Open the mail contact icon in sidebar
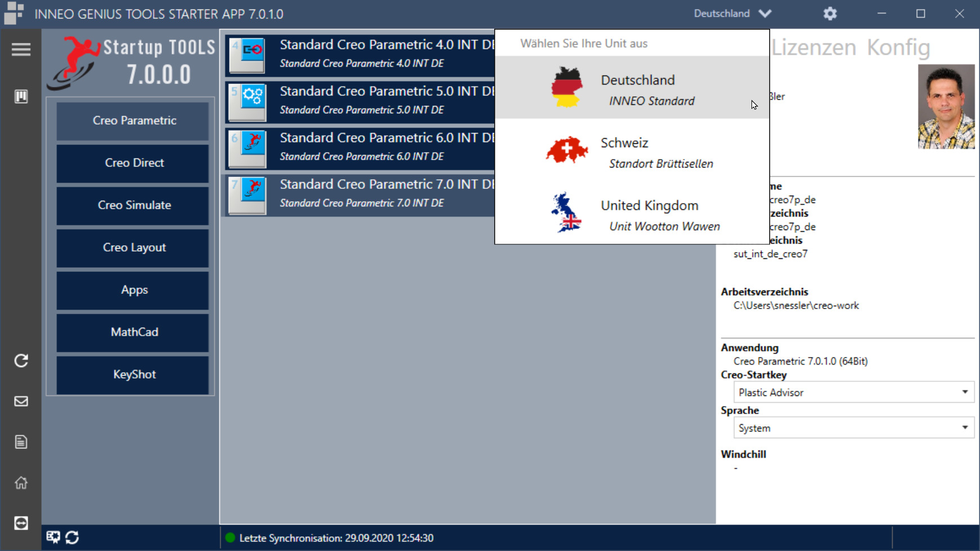Image resolution: width=980 pixels, height=551 pixels. tap(21, 402)
